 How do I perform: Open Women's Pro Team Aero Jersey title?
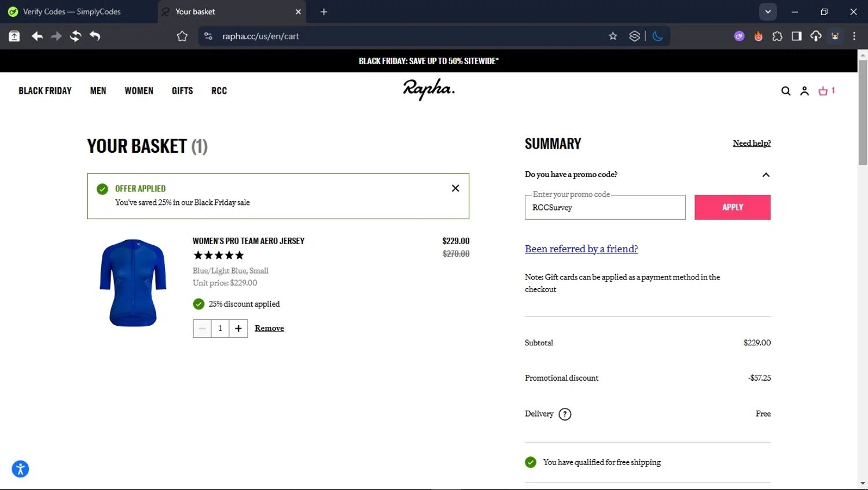(248, 241)
